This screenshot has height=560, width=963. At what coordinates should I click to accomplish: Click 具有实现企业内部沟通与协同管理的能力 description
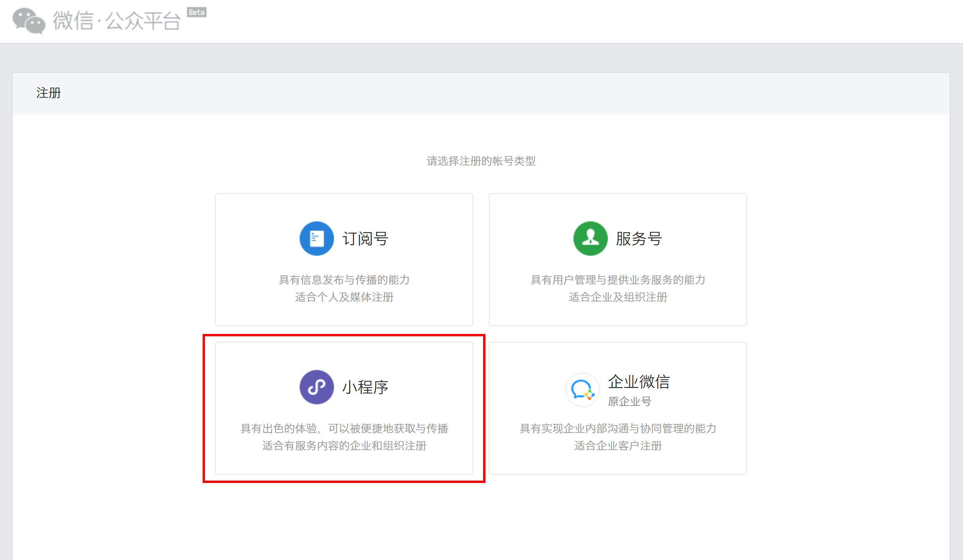pyautogui.click(x=618, y=428)
